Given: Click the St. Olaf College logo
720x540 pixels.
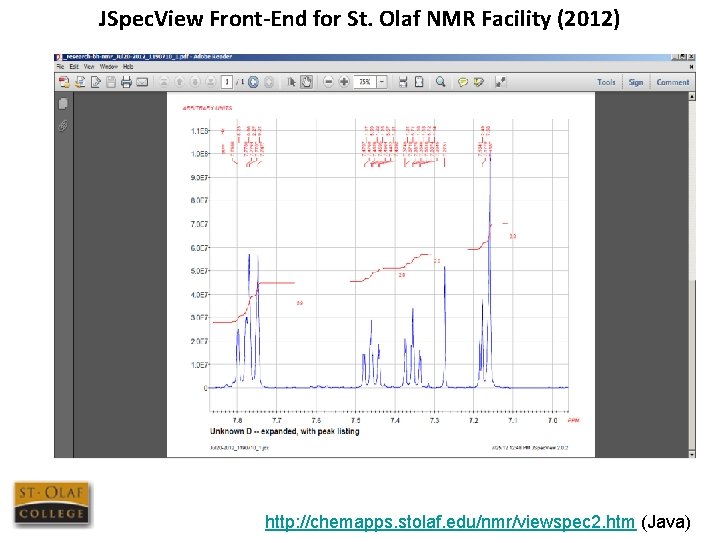Looking at the screenshot, I should (51, 504).
